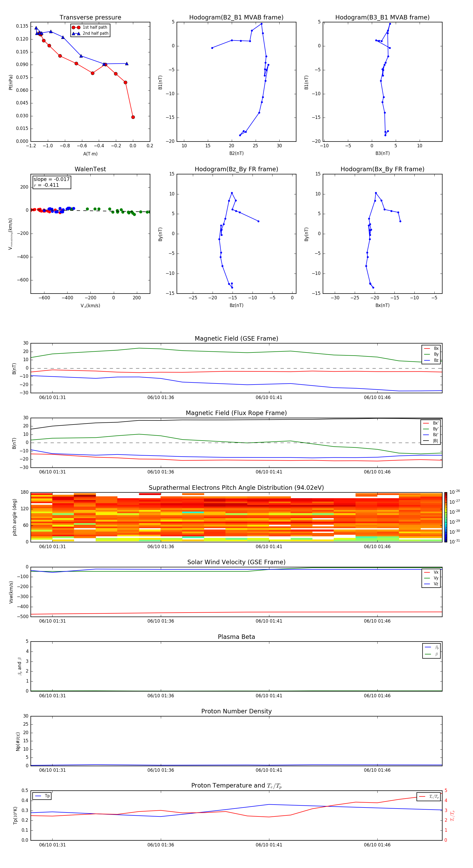
Task: Select the Bx' legend entry in Flux Rope plot
Action: click(431, 423)
